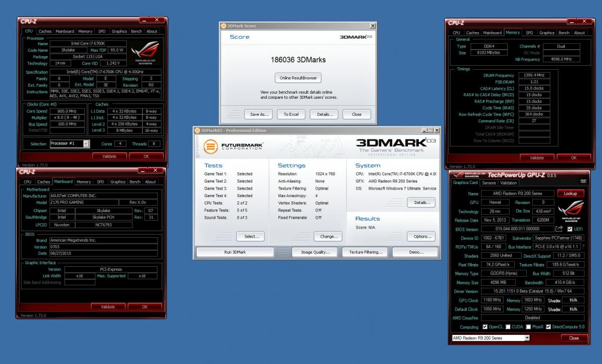The image size is (602, 364).
Task: Click the Z170 PRO GAMING model field
Action: [84, 202]
